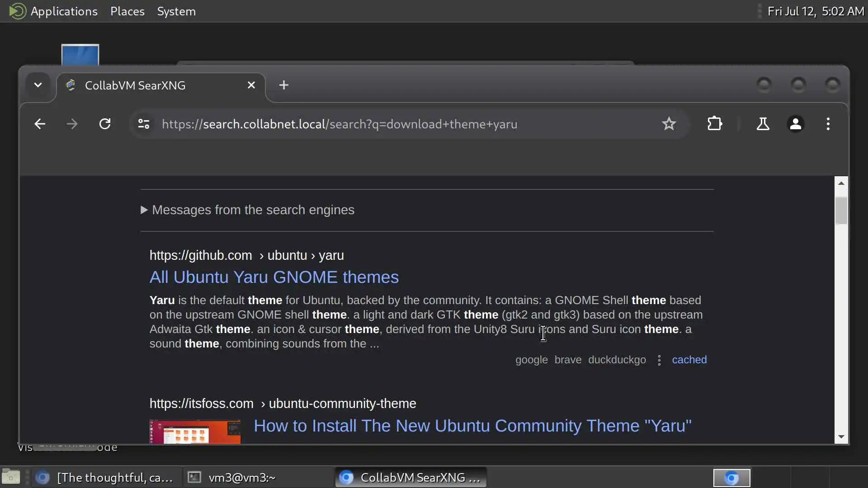Open the Places menu
This screenshot has width=868, height=488.
coord(127,11)
